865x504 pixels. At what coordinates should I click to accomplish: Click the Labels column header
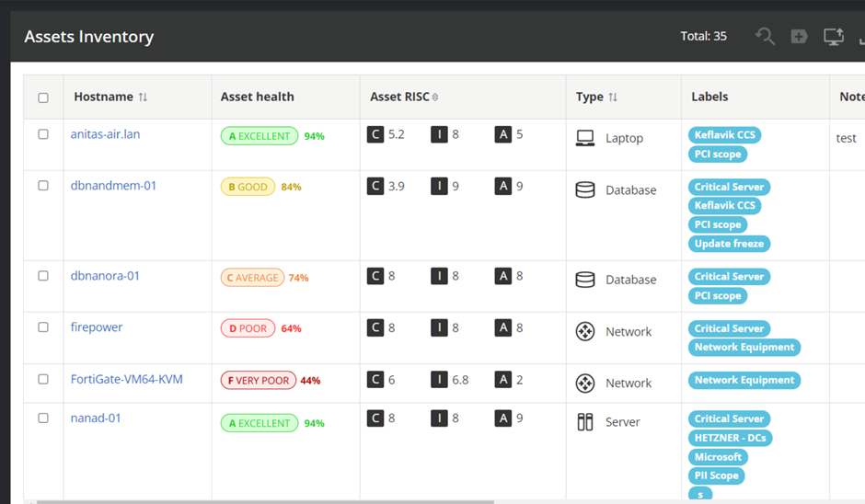click(709, 97)
